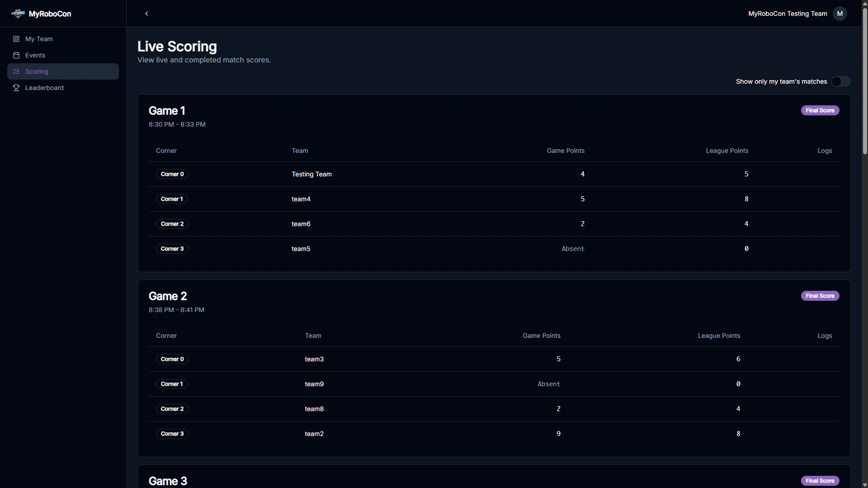868x488 pixels.
Task: Click Game 1 time 8:30 PM - 8:33 PM
Action: [x=177, y=124]
